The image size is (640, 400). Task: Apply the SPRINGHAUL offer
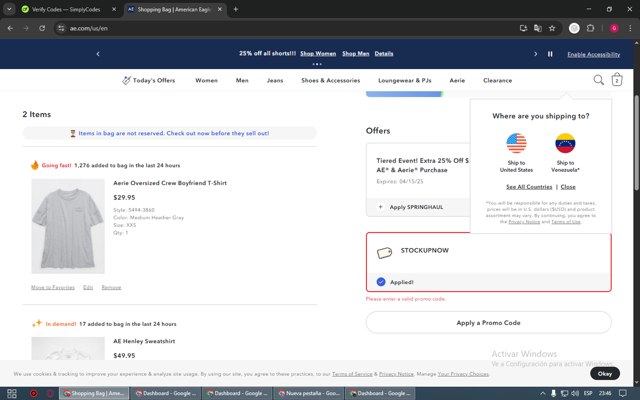pyautogui.click(x=416, y=207)
